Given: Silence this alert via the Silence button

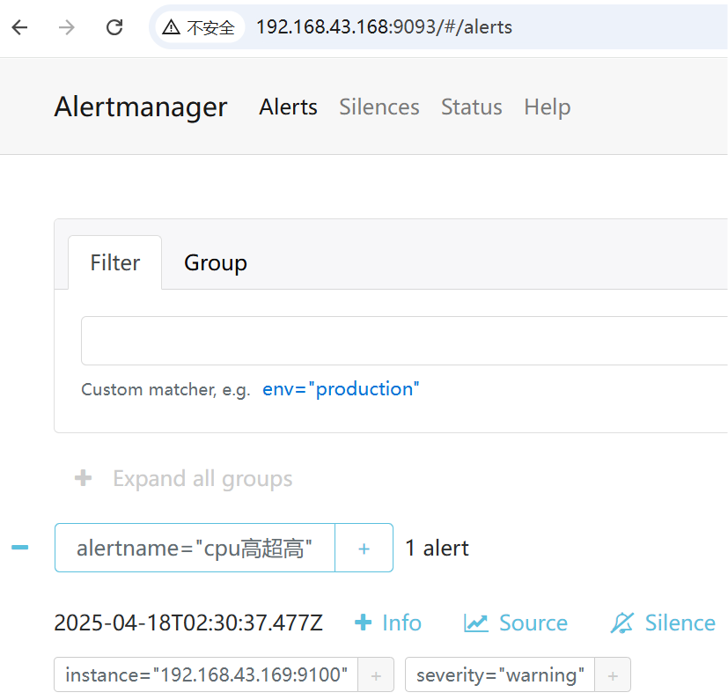Looking at the screenshot, I should pyautogui.click(x=663, y=623).
